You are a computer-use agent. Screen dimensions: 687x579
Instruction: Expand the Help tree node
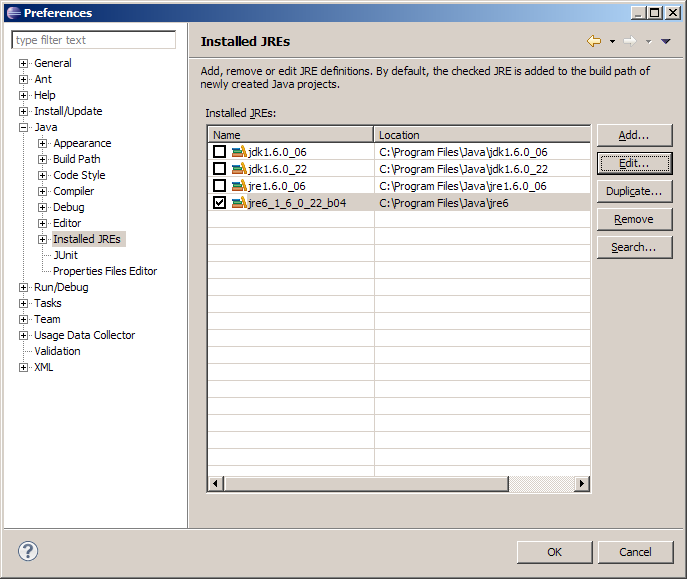pyautogui.click(x=23, y=95)
